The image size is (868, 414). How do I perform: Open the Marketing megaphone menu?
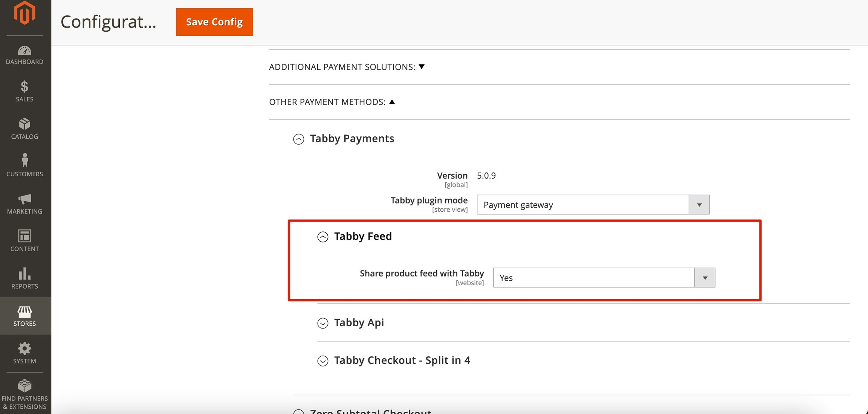point(25,204)
